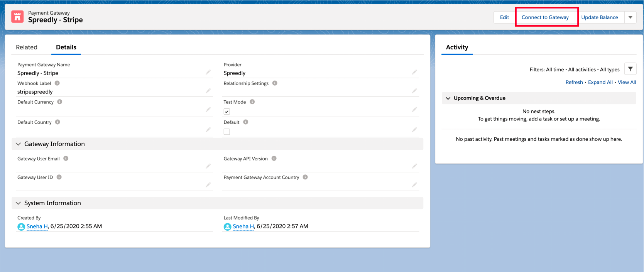The width and height of the screenshot is (644, 272).
Task: Edit Payment Gateway Name pencil icon
Action: (x=208, y=72)
